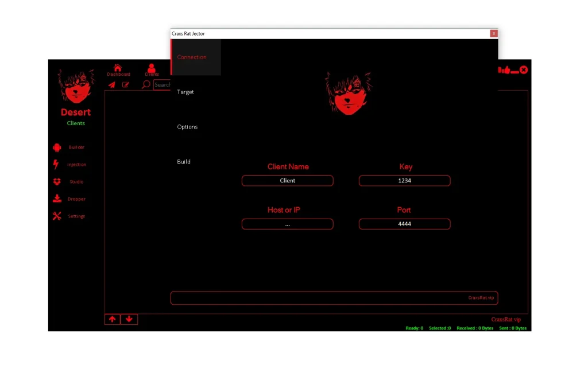This screenshot has height=365, width=588.
Task: Open the Options section
Action: 187,127
